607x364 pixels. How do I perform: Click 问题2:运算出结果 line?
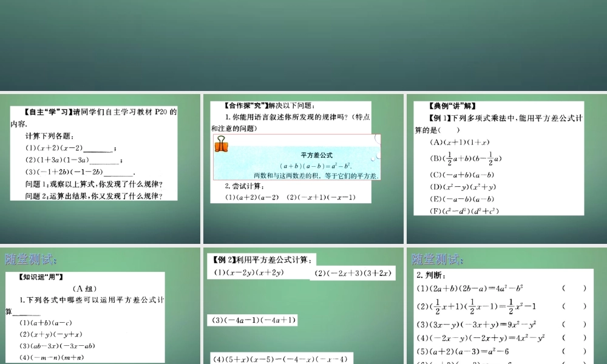point(94,196)
